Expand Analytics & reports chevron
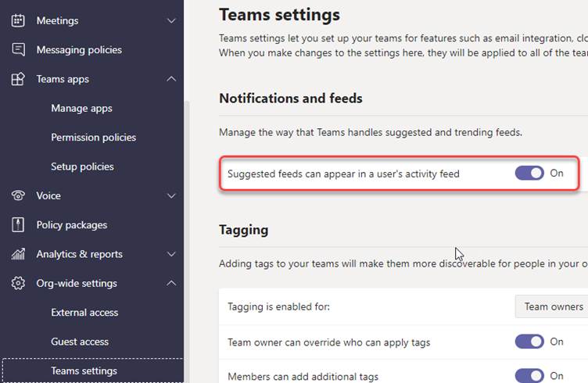This screenshot has height=383, width=588. [x=171, y=254]
